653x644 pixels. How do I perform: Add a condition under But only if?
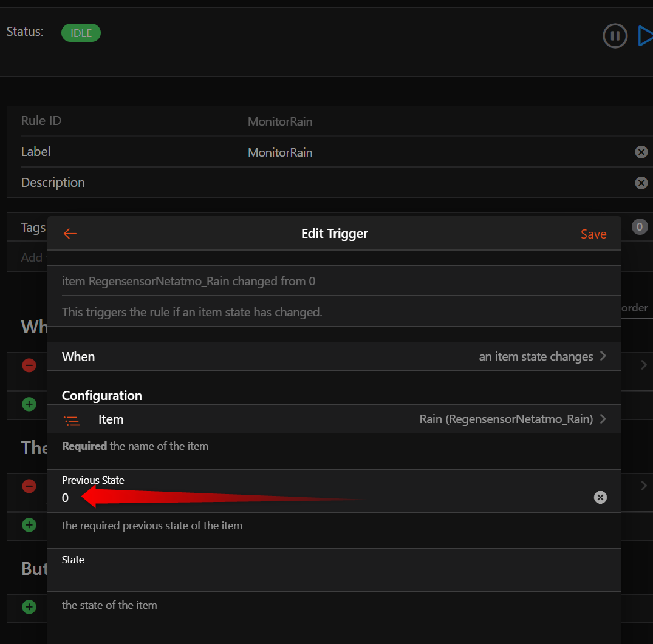pyautogui.click(x=29, y=606)
